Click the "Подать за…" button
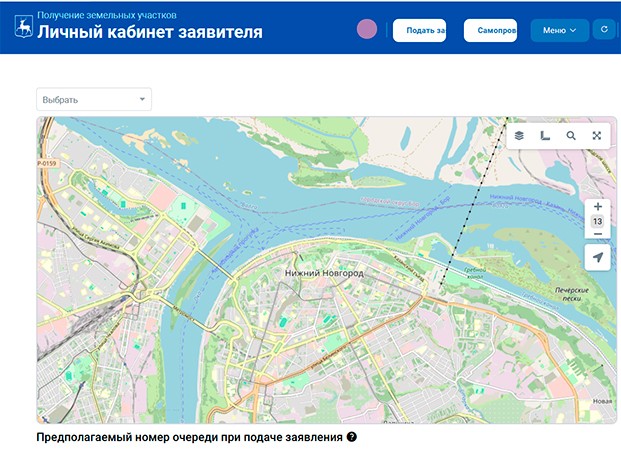Image resolution: width=621 pixels, height=450 pixels. tap(419, 31)
